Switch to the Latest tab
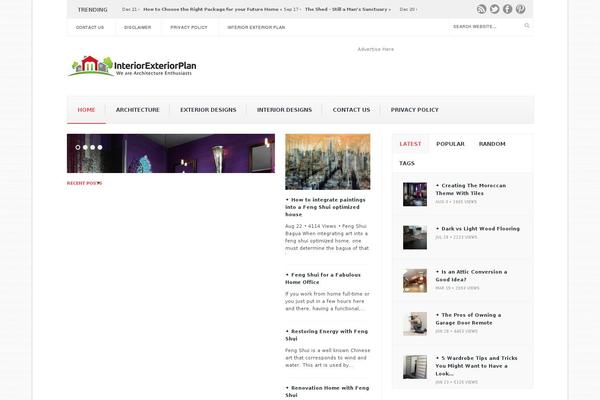Viewport: 600px width, 400px height. (410, 144)
